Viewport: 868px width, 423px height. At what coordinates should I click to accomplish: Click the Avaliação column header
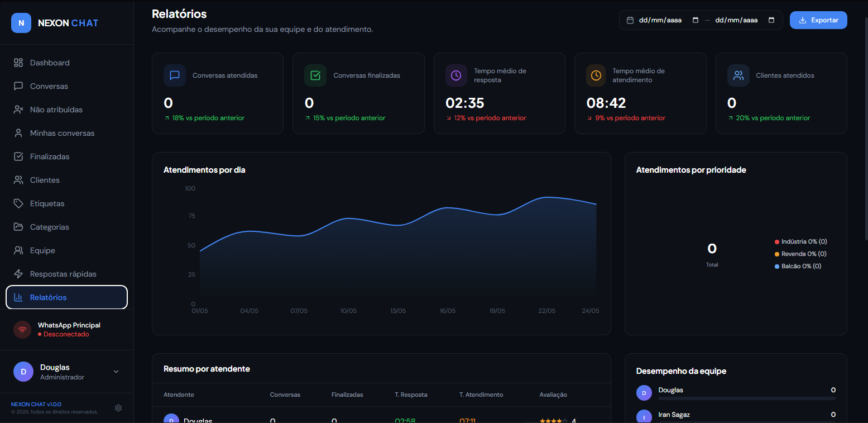(553, 395)
